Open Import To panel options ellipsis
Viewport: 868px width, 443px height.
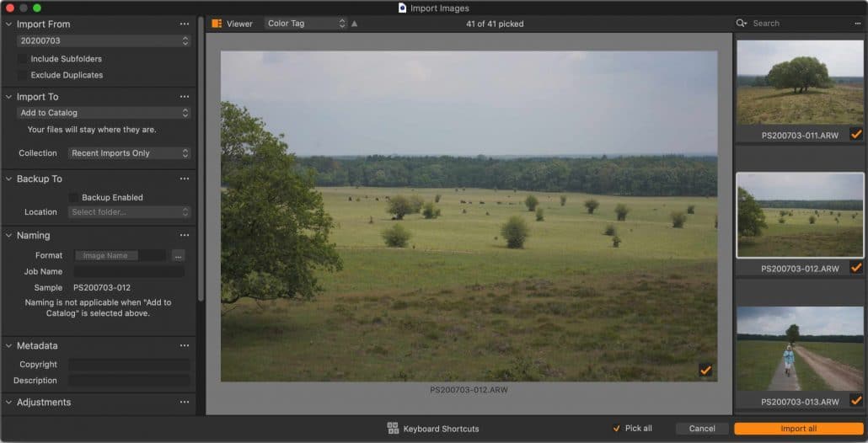point(185,97)
